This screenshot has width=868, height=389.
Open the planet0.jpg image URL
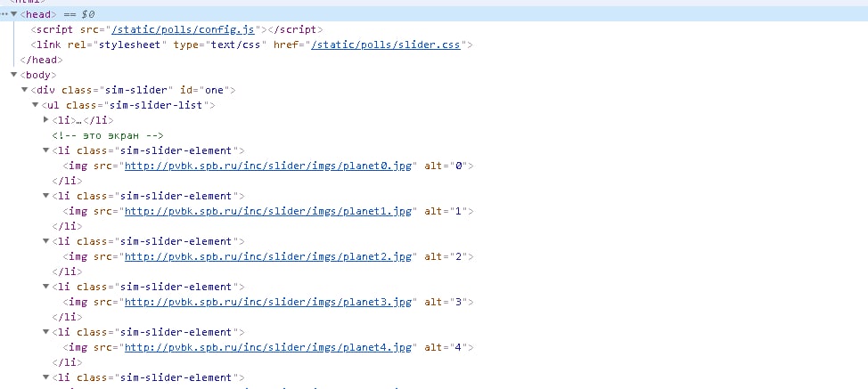point(268,166)
